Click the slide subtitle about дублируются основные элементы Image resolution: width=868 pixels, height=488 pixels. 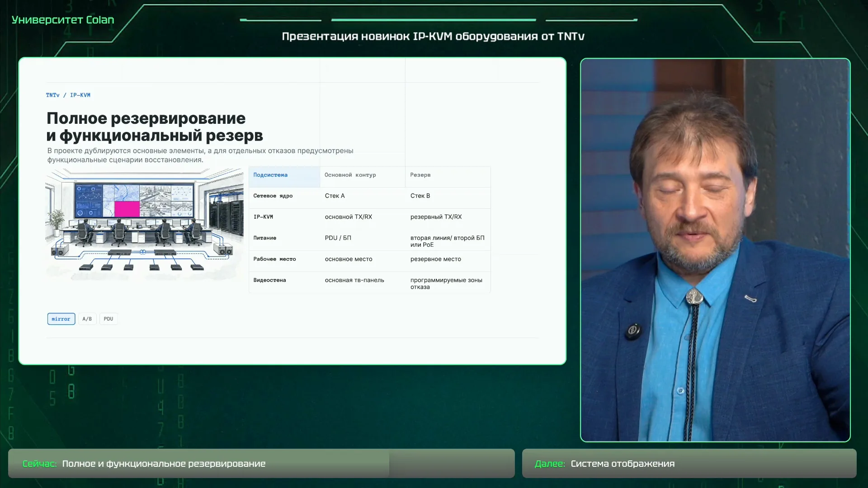[x=200, y=155]
